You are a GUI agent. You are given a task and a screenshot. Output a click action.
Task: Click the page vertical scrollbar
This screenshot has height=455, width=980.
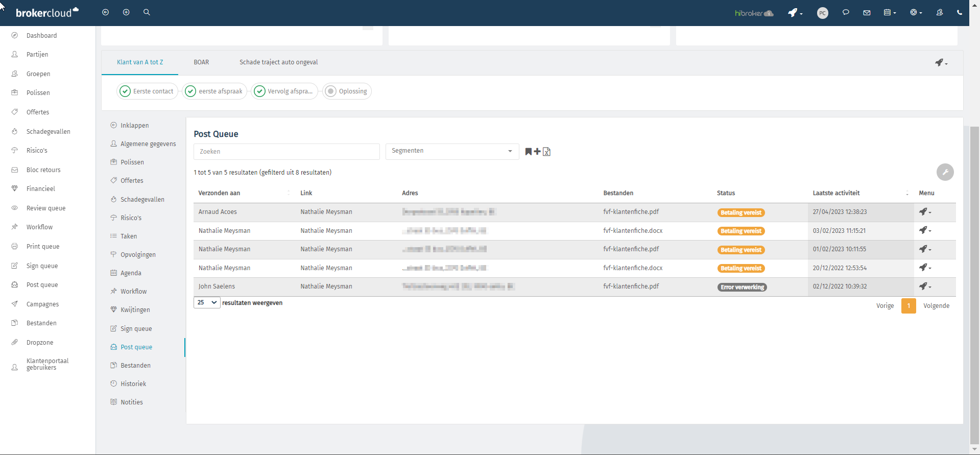pyautogui.click(x=974, y=286)
